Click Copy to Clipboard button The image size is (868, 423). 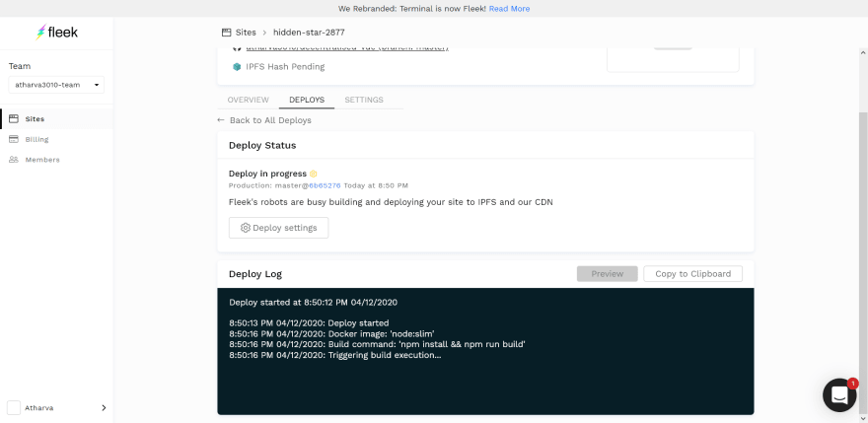[x=693, y=273]
